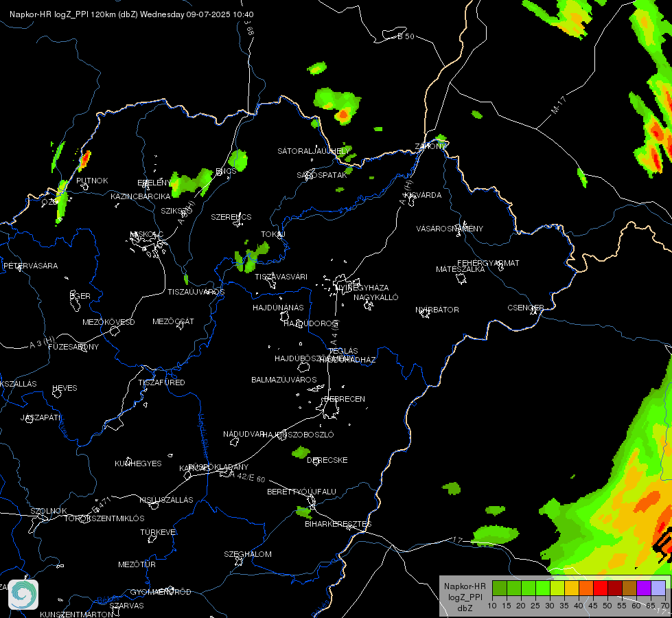Click the KUNSZENTMARTON label
The height and width of the screenshot is (618, 672).
tap(77, 614)
